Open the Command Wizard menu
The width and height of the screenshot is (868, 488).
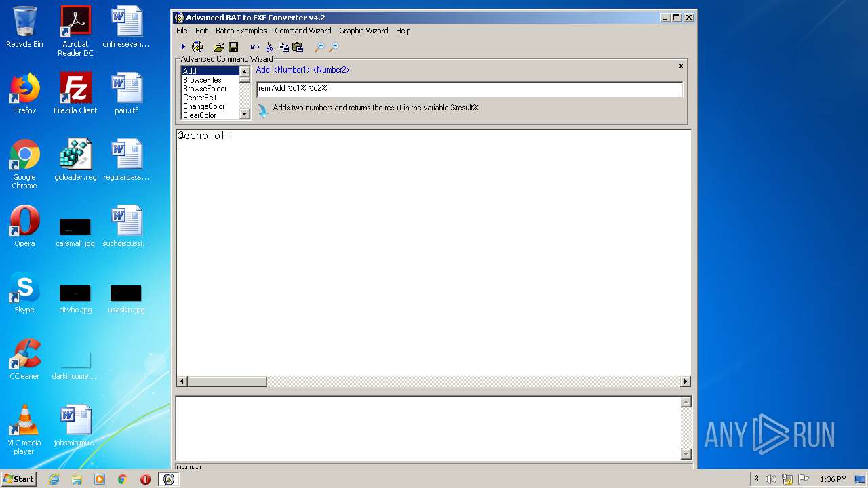(x=303, y=30)
